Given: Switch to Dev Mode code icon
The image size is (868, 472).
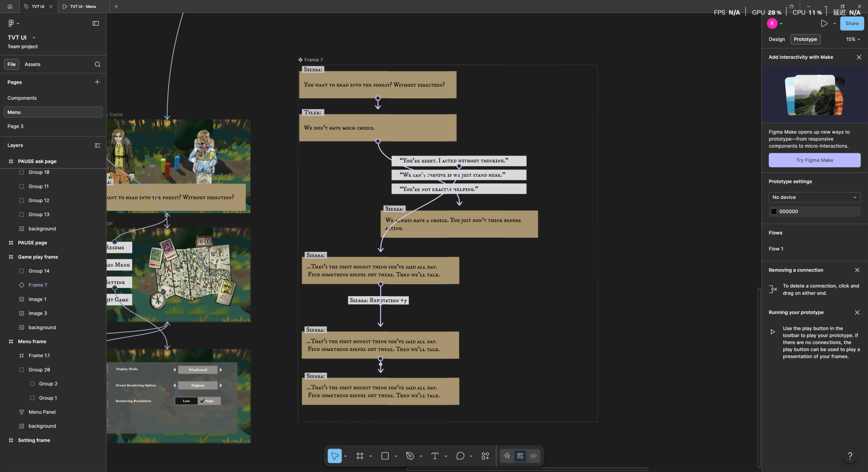Looking at the screenshot, I should (534, 456).
